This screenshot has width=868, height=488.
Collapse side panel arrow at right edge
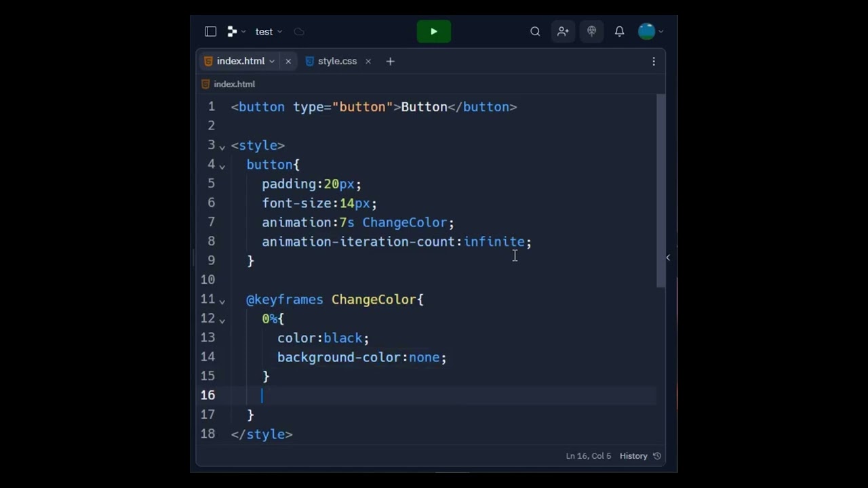tap(668, 258)
